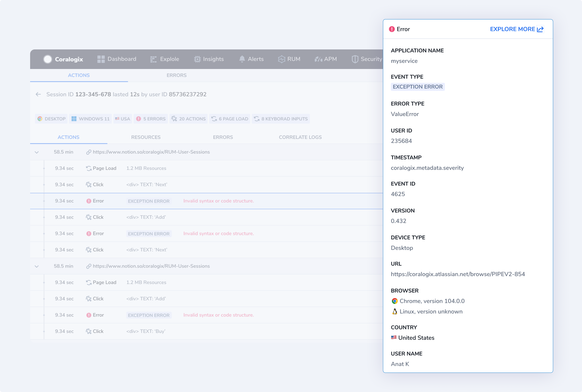Click the icon in 8 KEYBORAD INPUTS chip
Screen dimensions: 582x392
pyautogui.click(x=257, y=119)
